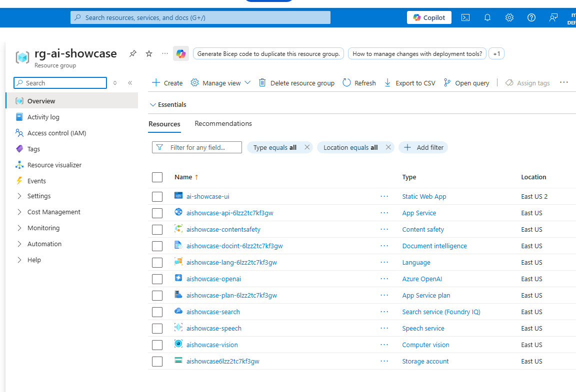Open notifications bell icon

tap(487, 17)
